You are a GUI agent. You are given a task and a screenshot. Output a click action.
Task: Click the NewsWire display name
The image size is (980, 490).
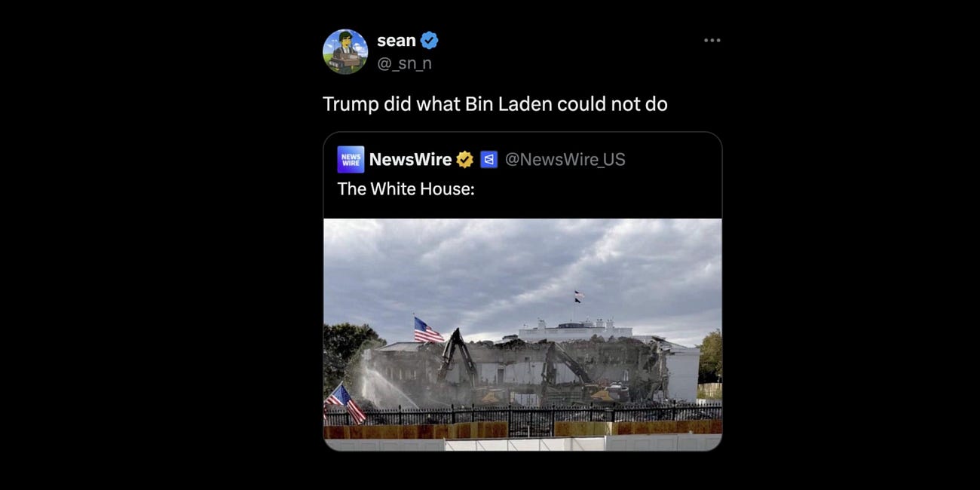click(x=410, y=160)
